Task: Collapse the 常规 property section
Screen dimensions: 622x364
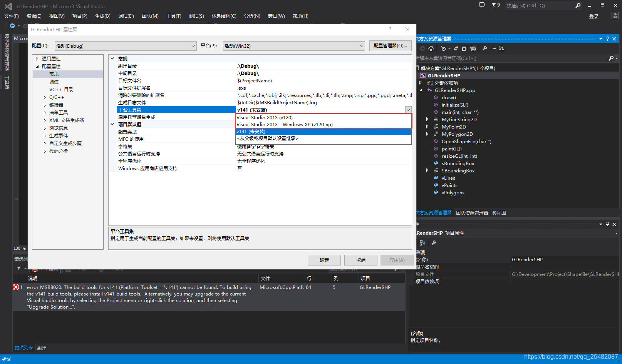Action: tap(112, 59)
